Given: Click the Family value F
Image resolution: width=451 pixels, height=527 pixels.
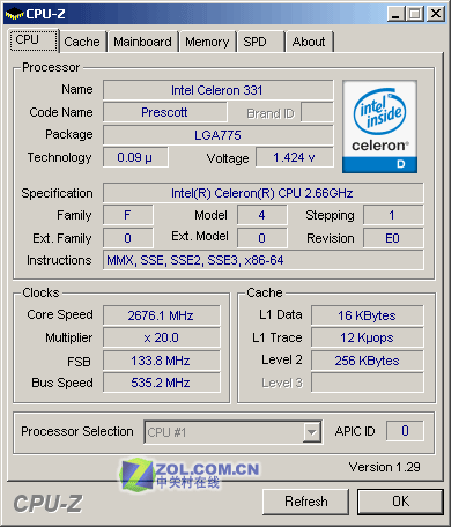Looking at the screenshot, I should [x=128, y=215].
